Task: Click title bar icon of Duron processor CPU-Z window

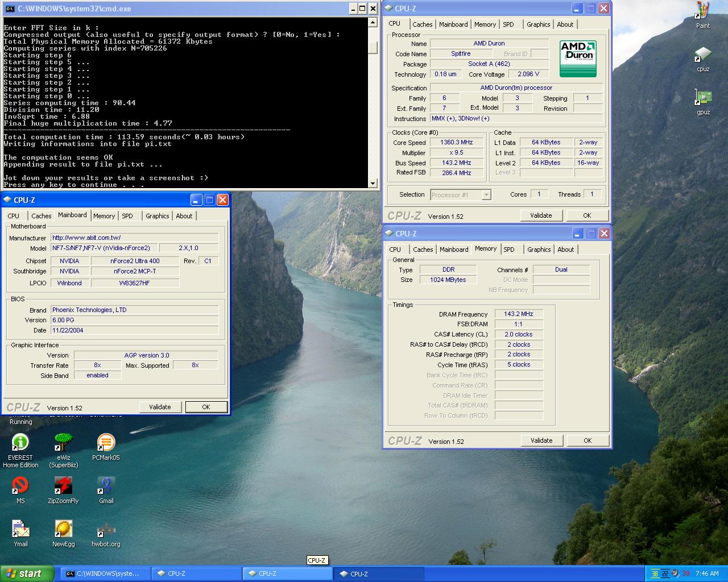Action: 388,9
